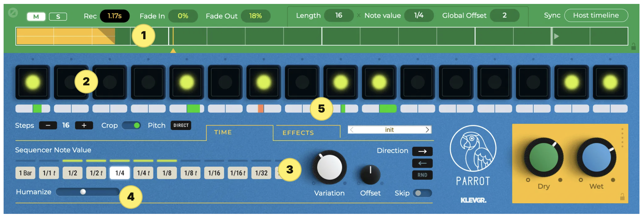Click the Parrot logo emblem
Image resolution: width=644 pixels, height=219 pixels.
coord(473,149)
